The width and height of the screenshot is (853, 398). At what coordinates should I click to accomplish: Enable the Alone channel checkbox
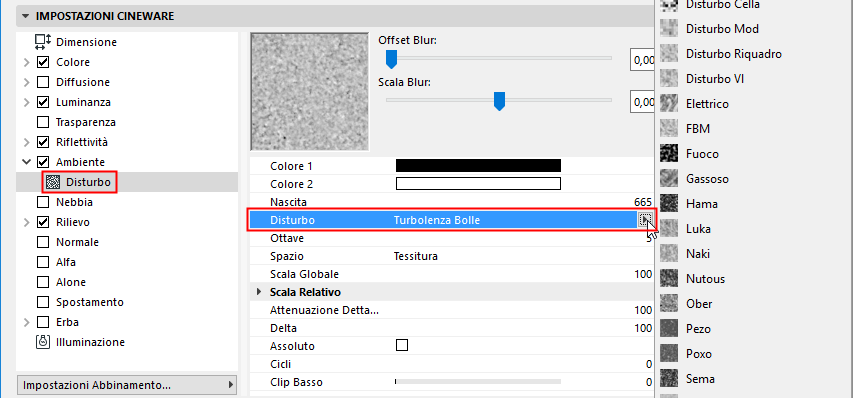click(43, 282)
